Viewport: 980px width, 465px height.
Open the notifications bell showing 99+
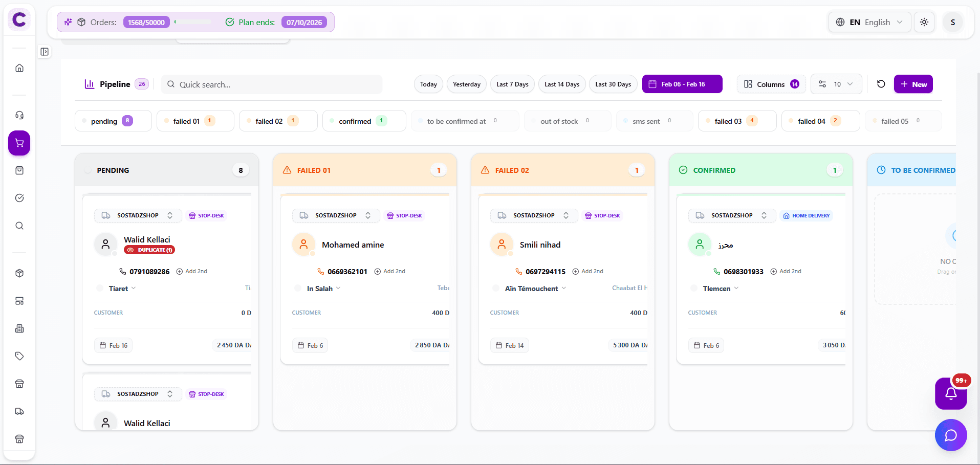(x=951, y=394)
